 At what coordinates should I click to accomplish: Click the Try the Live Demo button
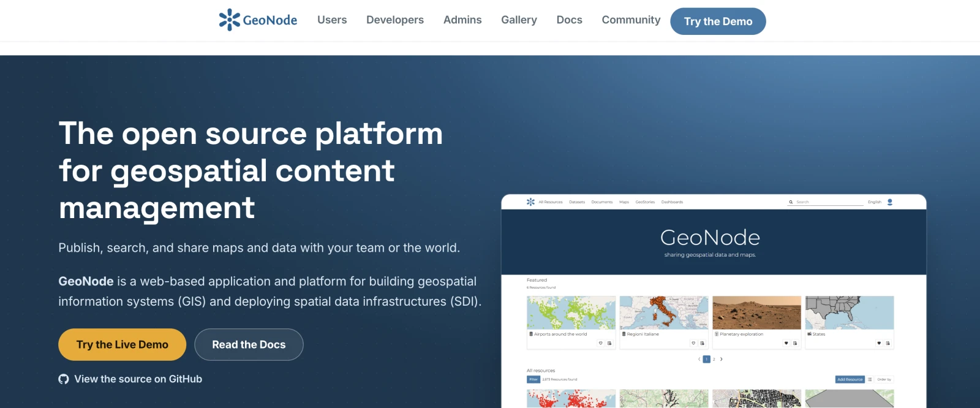122,344
